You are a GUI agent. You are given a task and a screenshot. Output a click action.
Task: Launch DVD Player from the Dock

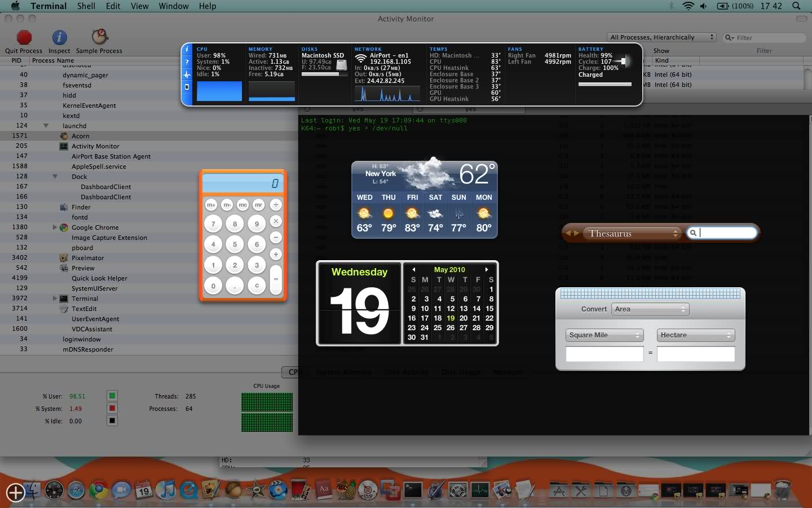[368, 490]
